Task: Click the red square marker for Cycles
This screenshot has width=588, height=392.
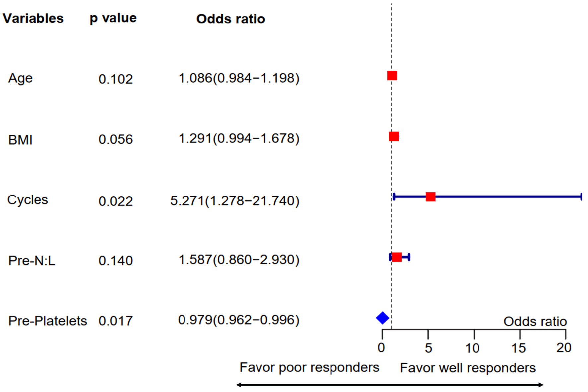Action: pyautogui.click(x=430, y=197)
